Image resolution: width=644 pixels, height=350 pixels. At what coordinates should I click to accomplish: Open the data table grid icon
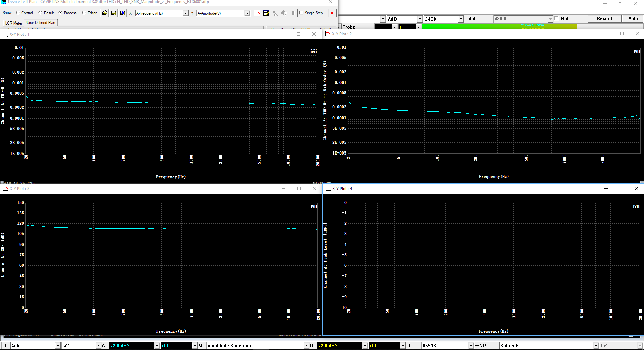(266, 13)
